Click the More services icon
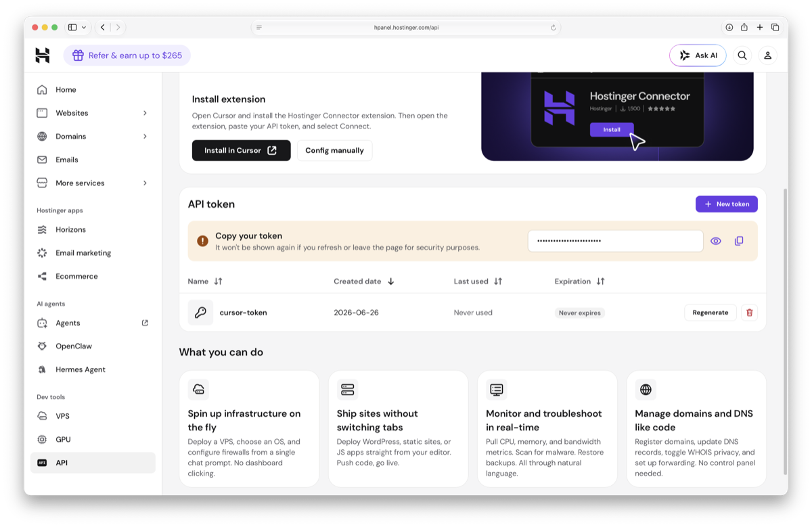812x527 pixels. click(42, 183)
